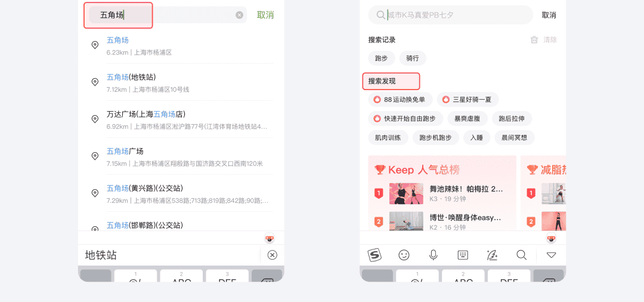Tap location pin beside 五角场广场
644x302 pixels.
pyautogui.click(x=95, y=156)
